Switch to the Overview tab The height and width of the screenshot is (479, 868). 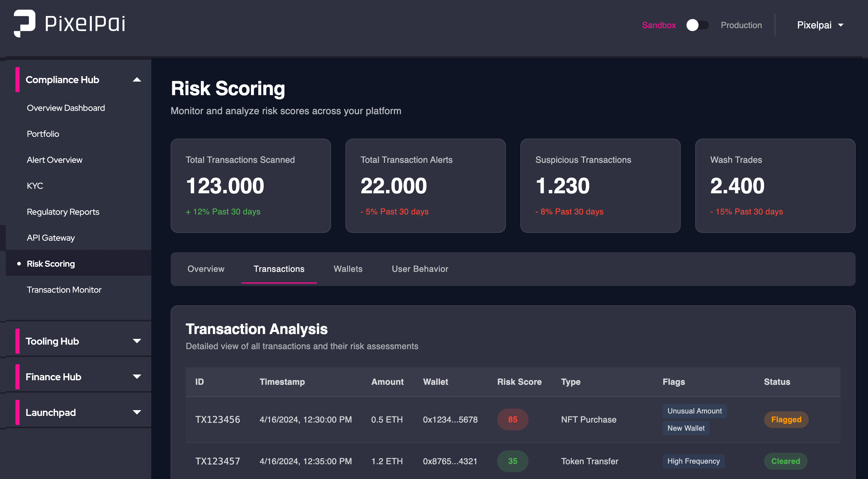click(x=206, y=269)
